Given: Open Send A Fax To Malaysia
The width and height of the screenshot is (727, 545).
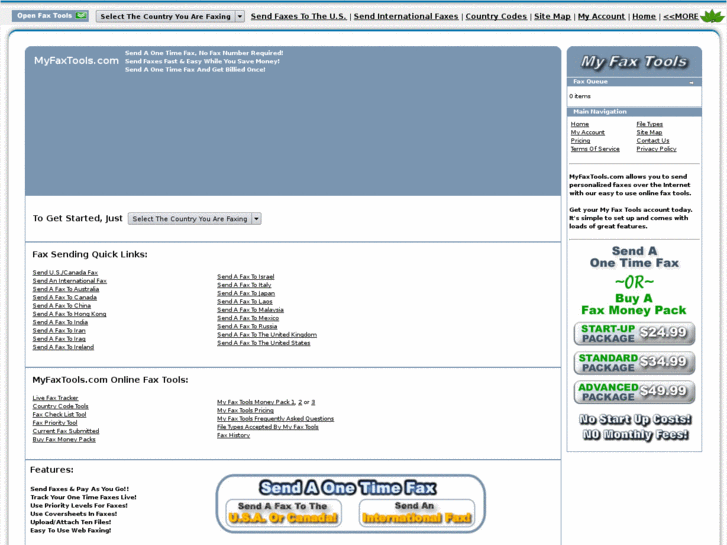Looking at the screenshot, I should pos(250,310).
